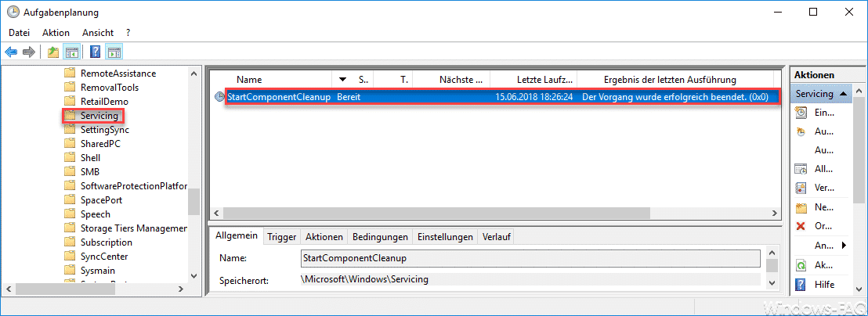Switch to the Verlauf tab
The image size is (868, 316).
(x=496, y=237)
